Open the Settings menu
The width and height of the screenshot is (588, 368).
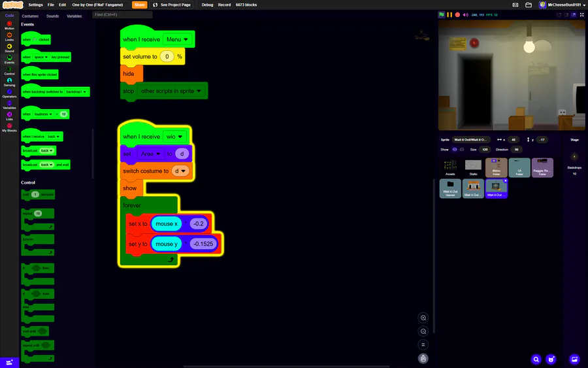(x=36, y=5)
